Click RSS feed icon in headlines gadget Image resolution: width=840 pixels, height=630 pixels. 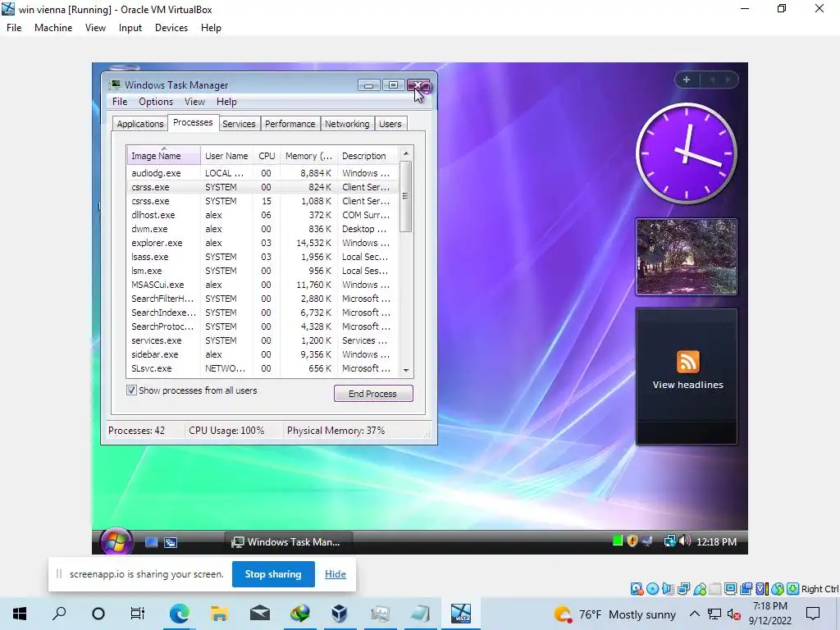pyautogui.click(x=688, y=362)
